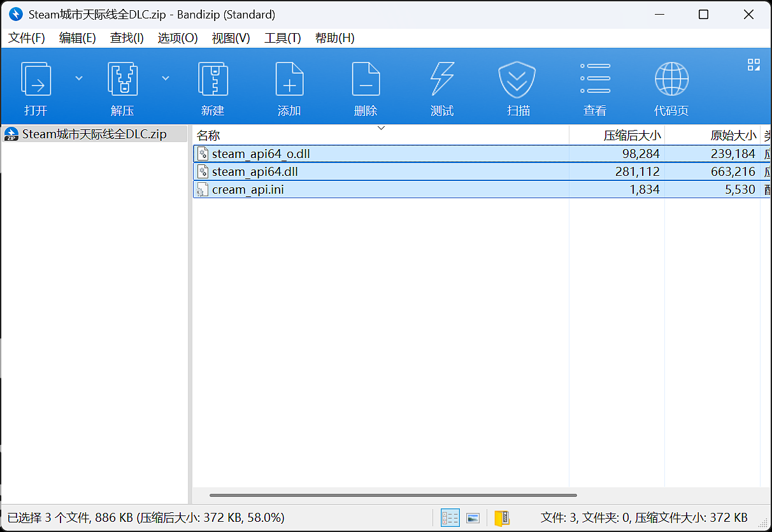The width and height of the screenshot is (772, 532).
Task: Minimize the Bandizip window
Action: (659, 14)
